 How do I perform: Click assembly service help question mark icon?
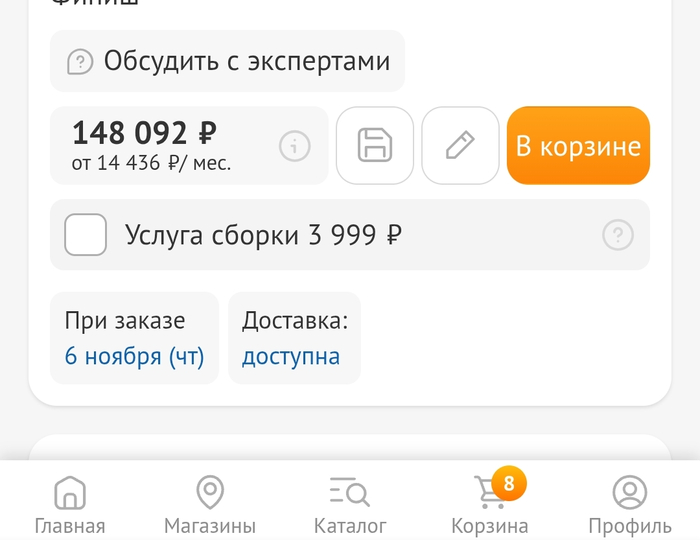pyautogui.click(x=618, y=235)
